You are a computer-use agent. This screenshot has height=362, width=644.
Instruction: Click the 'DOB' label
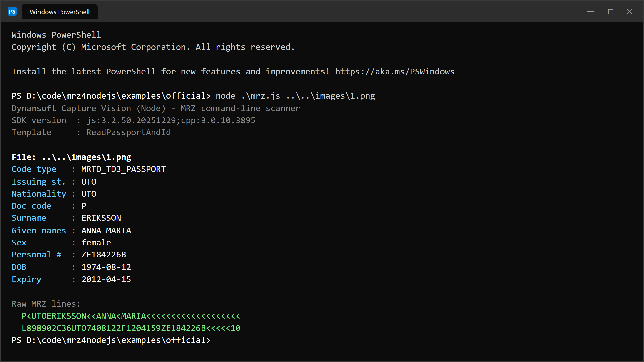[x=19, y=267]
